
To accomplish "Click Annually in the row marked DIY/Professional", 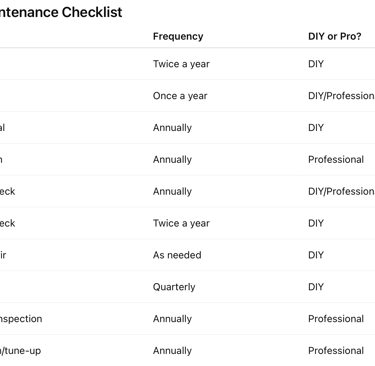I will coord(172,192).
